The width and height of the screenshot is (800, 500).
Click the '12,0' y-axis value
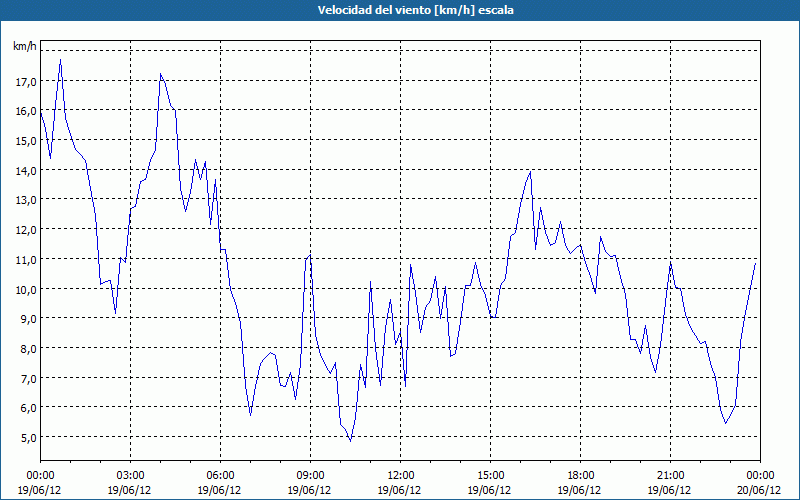[x=26, y=230]
